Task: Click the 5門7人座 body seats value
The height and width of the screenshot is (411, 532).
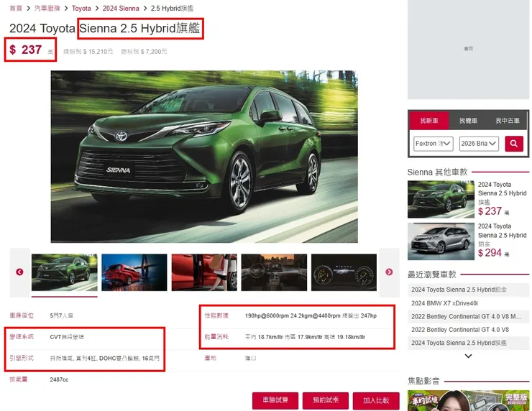Action: click(61, 315)
